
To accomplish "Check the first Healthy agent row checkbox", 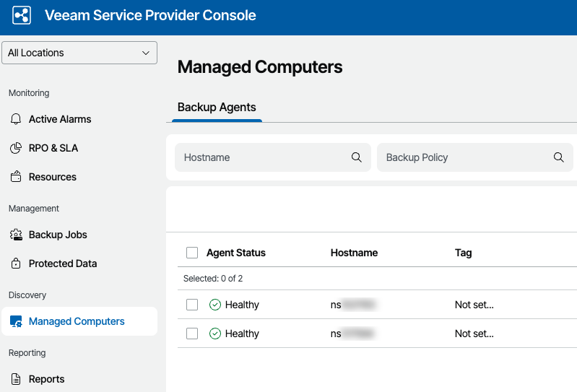I will pos(192,305).
